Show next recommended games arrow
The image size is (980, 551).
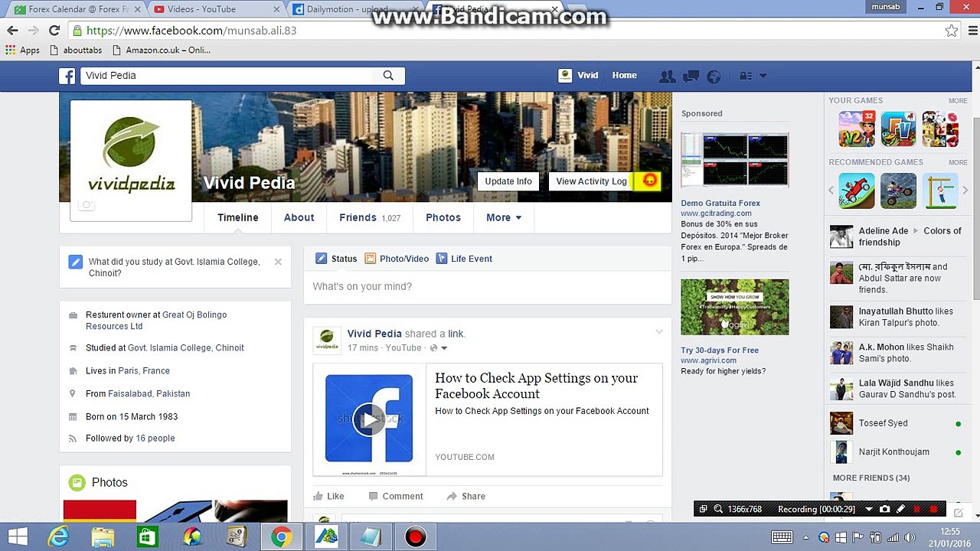click(x=965, y=191)
